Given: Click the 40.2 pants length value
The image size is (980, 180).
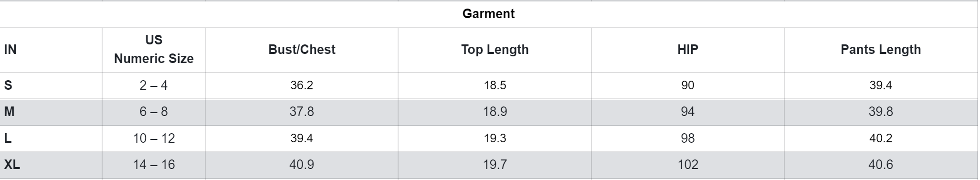Looking at the screenshot, I should point(881,138).
